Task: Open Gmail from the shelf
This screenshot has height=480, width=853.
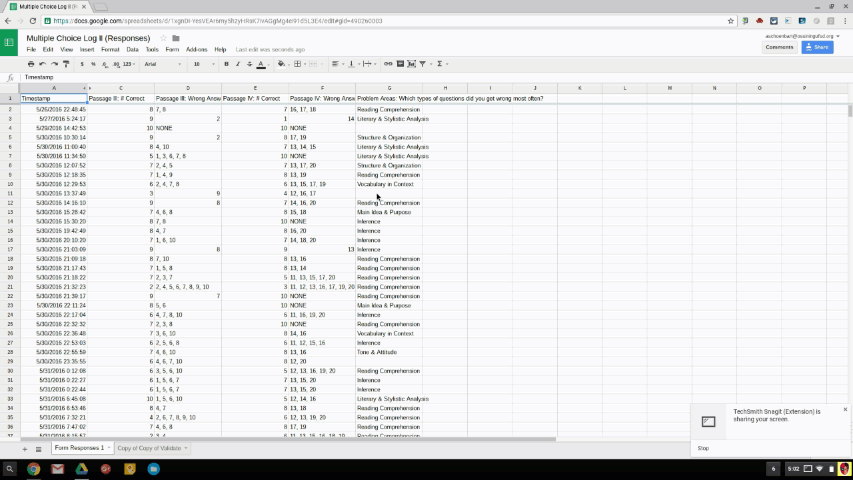Action: tap(58, 469)
